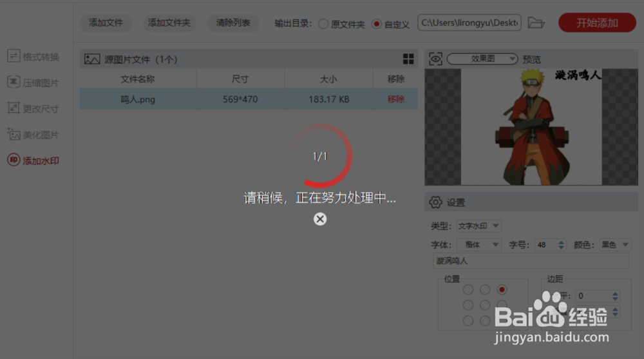Select bottom-left watermark position radio
Image resolution: width=644 pixels, height=359 pixels.
coord(468,320)
